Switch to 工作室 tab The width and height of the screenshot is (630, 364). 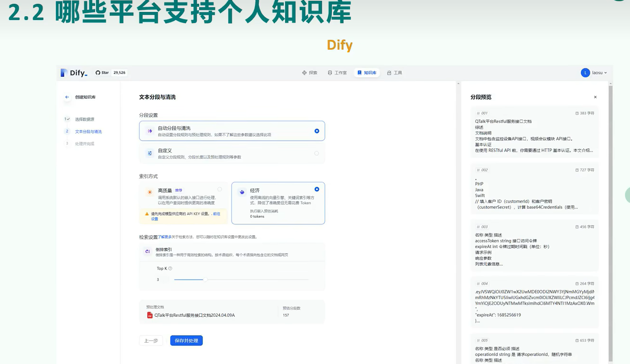click(x=337, y=73)
